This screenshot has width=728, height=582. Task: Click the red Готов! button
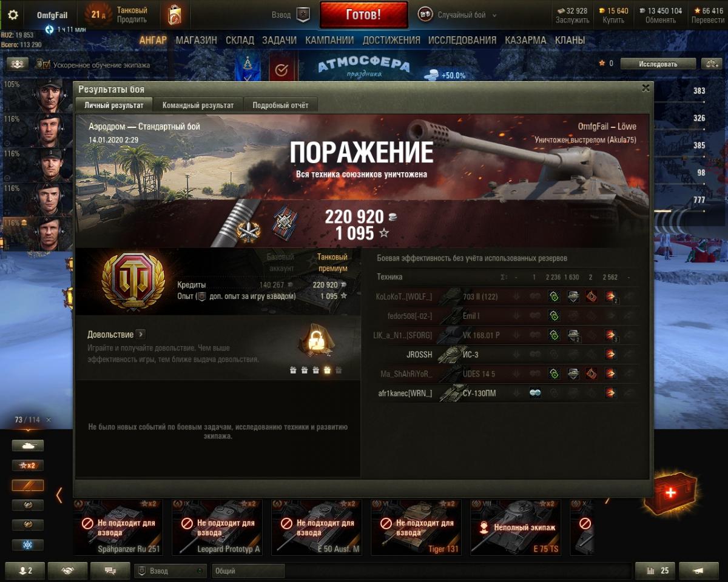(x=363, y=15)
